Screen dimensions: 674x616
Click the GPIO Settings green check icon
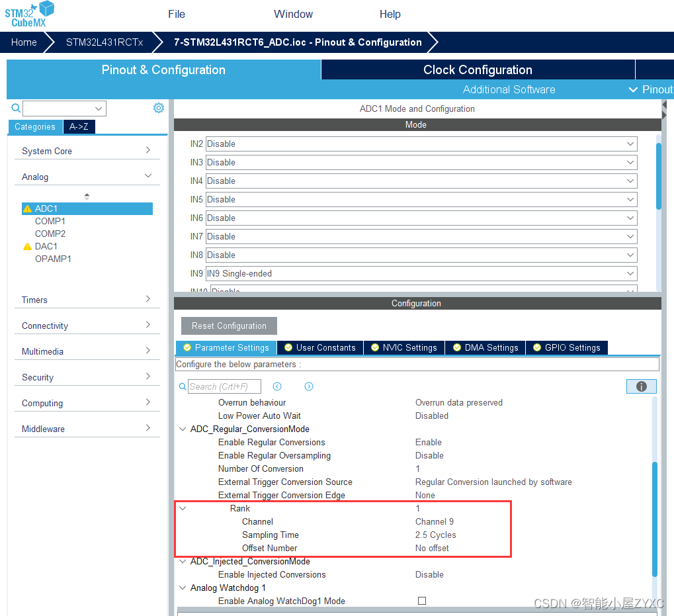click(x=537, y=347)
